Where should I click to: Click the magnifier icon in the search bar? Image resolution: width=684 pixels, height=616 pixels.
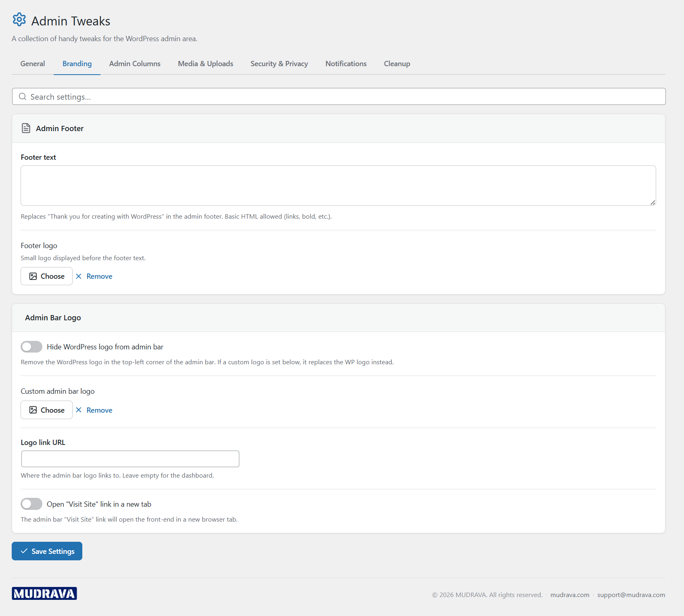(x=23, y=96)
